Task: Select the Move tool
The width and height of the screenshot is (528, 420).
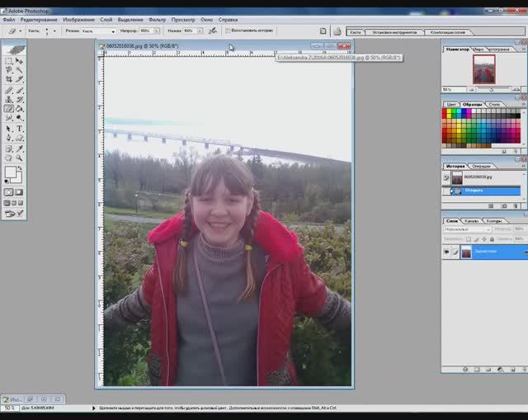Action: pyautogui.click(x=20, y=61)
